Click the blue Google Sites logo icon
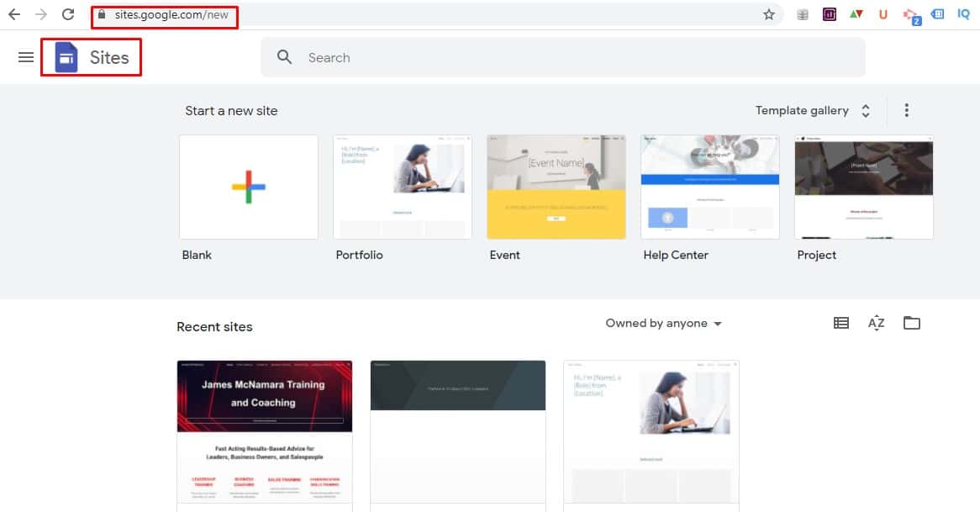The width and height of the screenshot is (980, 512). (x=66, y=57)
